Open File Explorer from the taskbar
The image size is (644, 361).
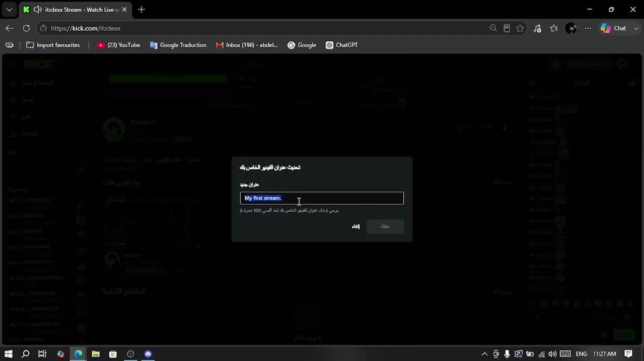coord(96,354)
